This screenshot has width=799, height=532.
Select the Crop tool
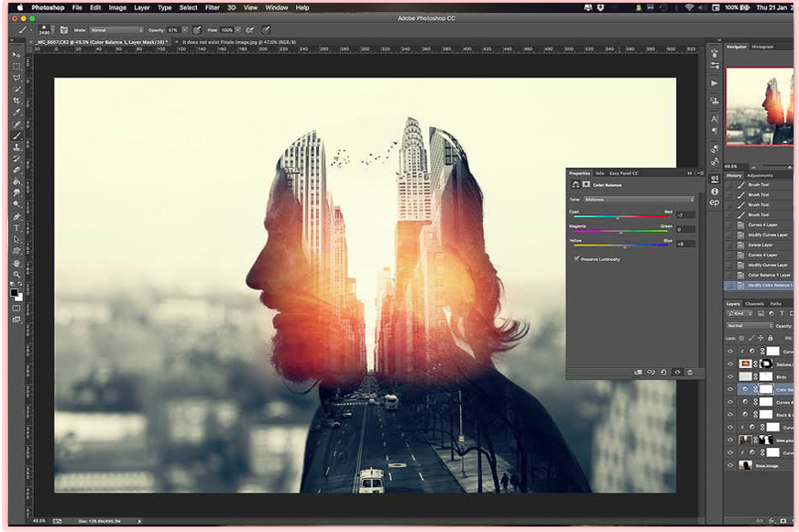pyautogui.click(x=16, y=102)
